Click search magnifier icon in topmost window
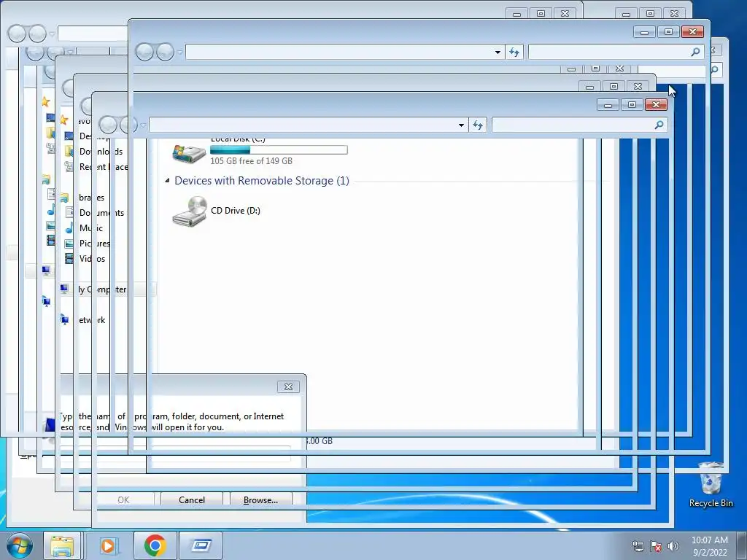The width and height of the screenshot is (747, 560). point(695,52)
